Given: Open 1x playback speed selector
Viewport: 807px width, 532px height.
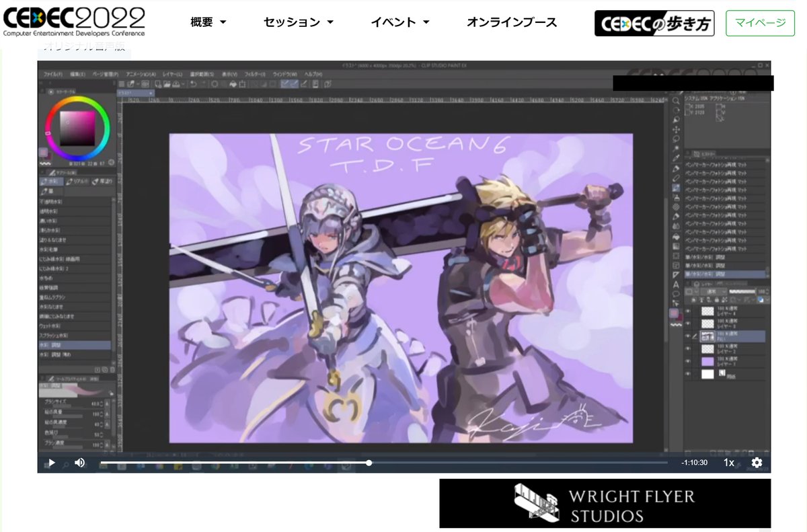Looking at the screenshot, I should point(729,463).
